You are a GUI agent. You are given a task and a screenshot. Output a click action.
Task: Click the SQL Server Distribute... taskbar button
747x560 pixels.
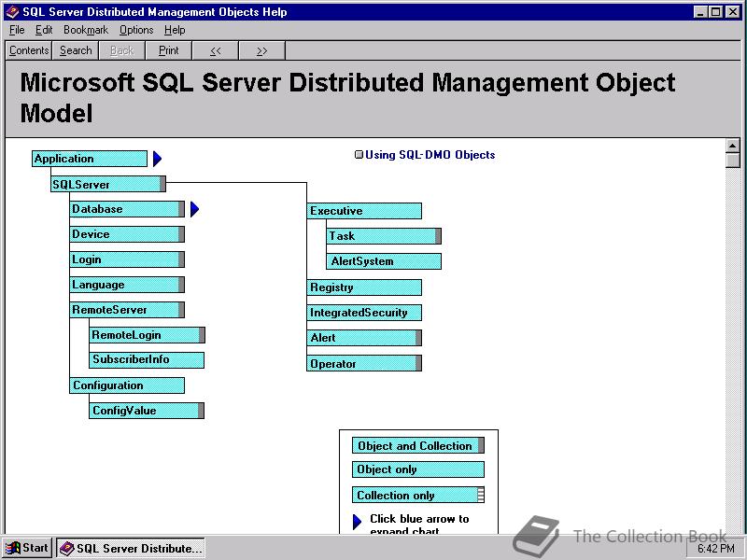[131, 548]
